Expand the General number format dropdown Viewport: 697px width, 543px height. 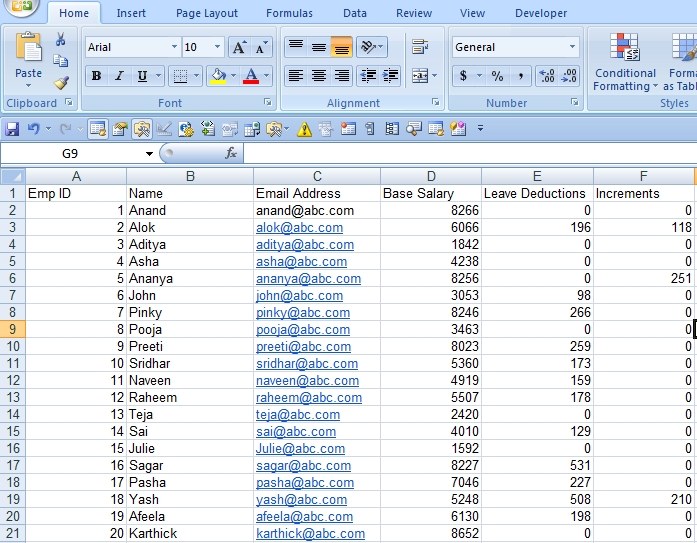572,47
